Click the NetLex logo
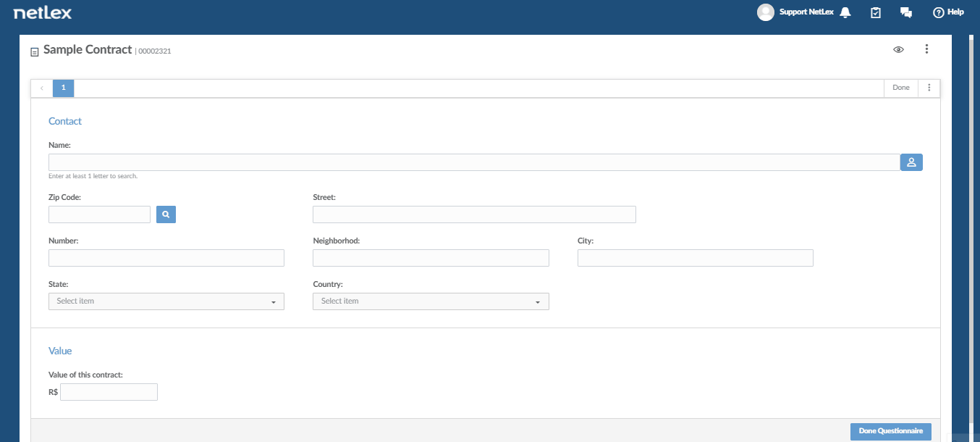Viewport: 980px width, 442px height. tap(43, 12)
